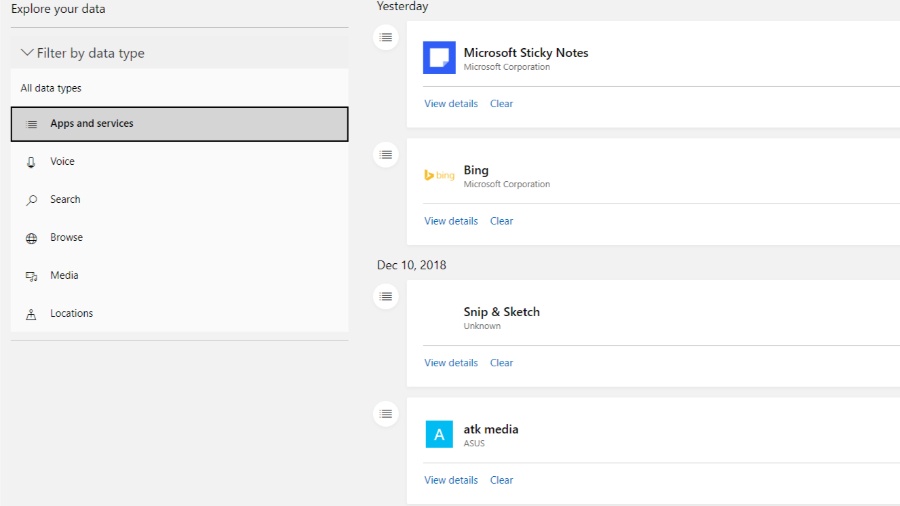
Task: Select the Search data filter
Action: click(179, 200)
